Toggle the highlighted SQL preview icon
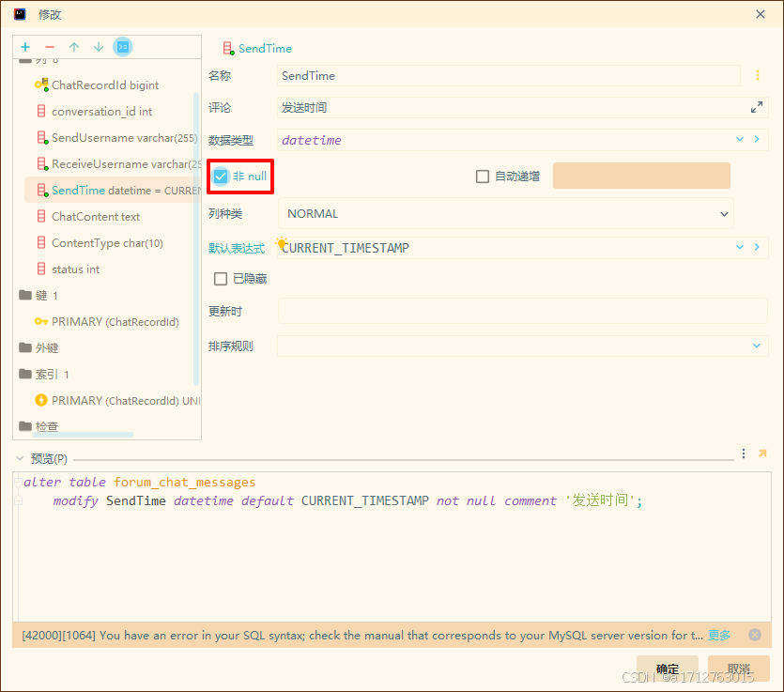 [122, 46]
